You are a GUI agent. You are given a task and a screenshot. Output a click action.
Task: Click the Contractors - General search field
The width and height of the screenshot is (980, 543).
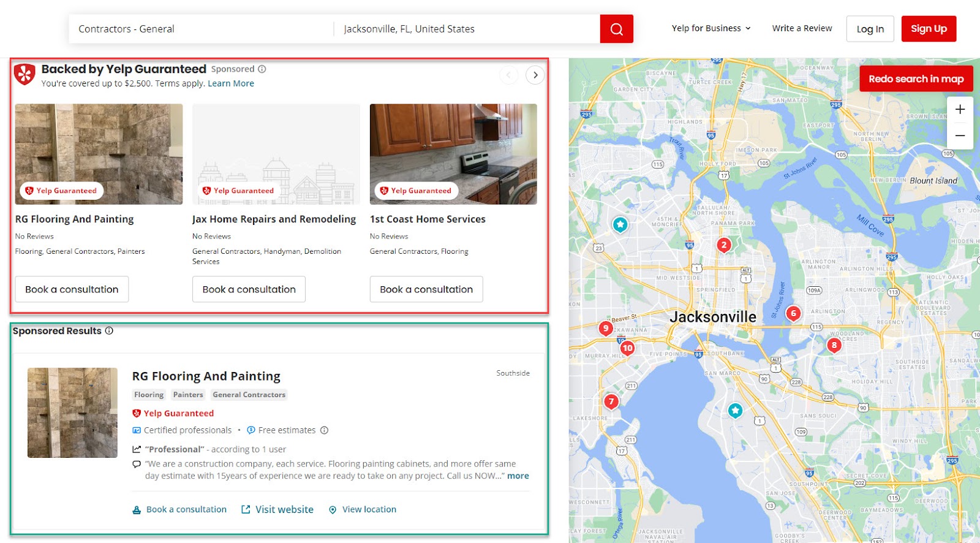click(202, 29)
